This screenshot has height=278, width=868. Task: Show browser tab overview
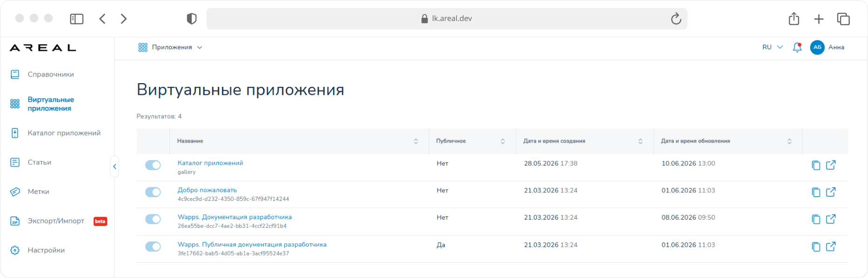pyautogui.click(x=843, y=19)
